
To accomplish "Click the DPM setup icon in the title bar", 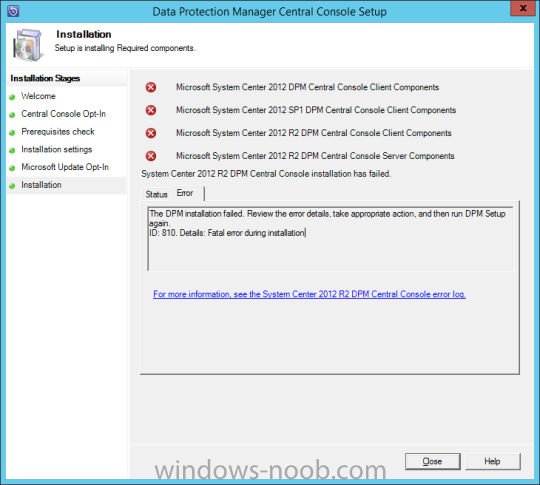I will 13,11.
